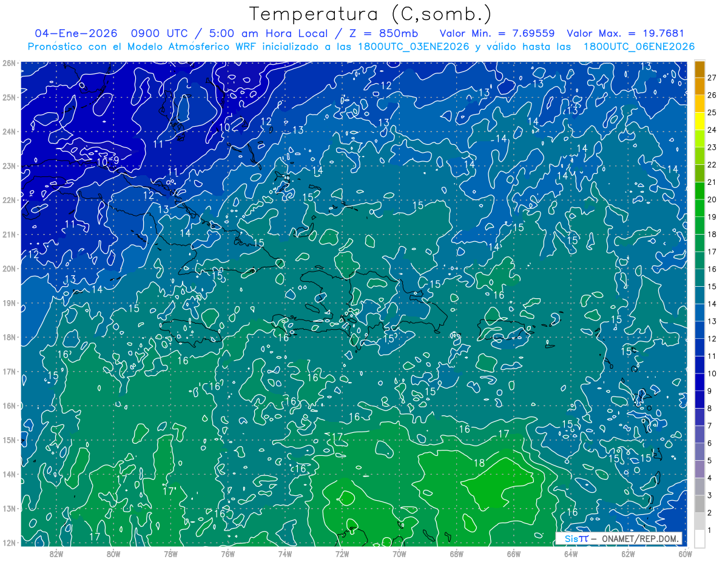Click the "60W" longitude axis label

tap(685, 554)
